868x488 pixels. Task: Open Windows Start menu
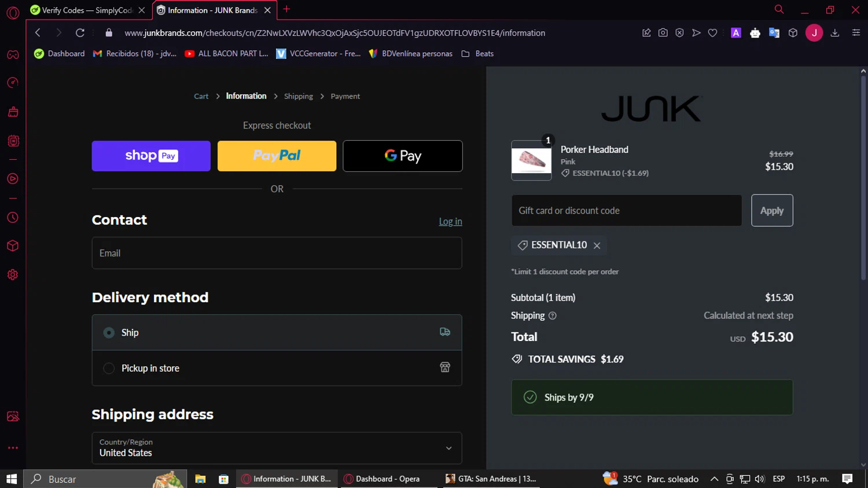(12, 479)
